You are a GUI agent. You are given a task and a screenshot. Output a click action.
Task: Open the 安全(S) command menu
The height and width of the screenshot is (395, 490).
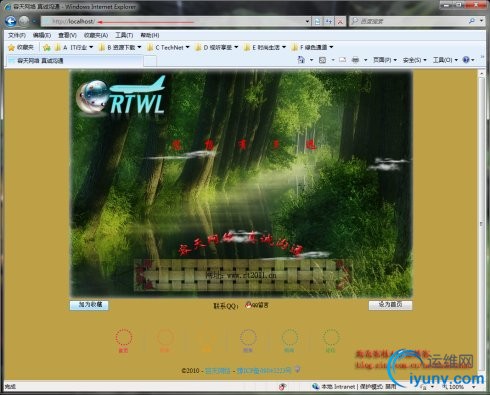coord(415,60)
